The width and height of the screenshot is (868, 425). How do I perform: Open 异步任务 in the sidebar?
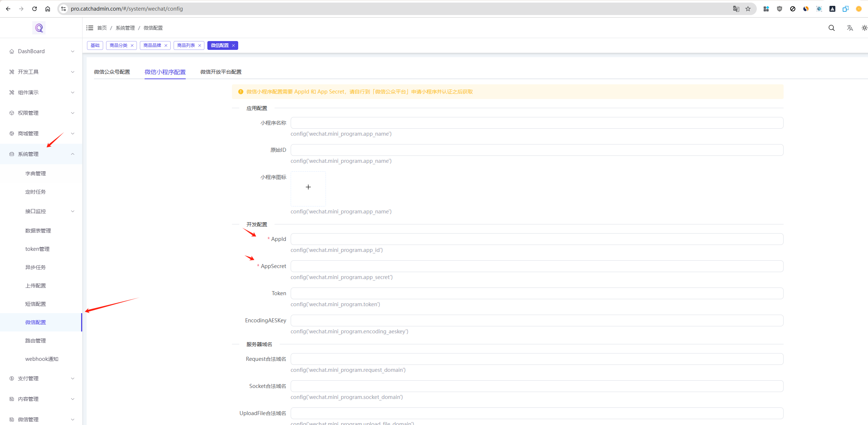click(x=41, y=267)
